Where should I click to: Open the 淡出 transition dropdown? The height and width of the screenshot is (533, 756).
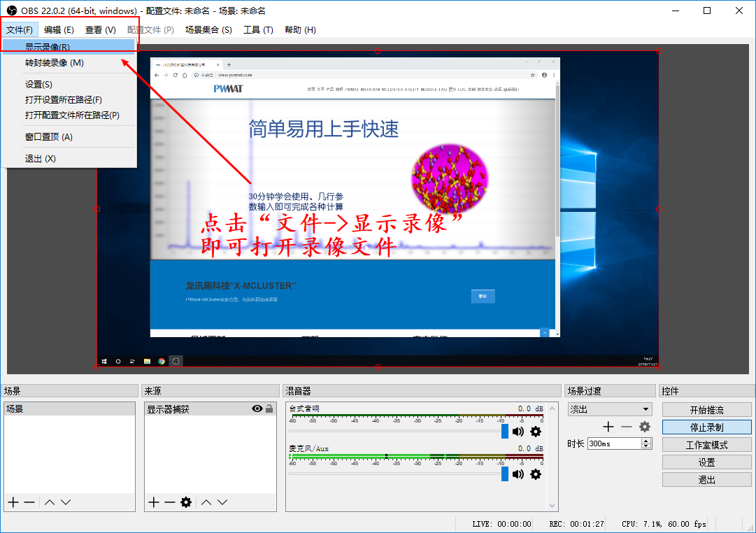[610, 409]
